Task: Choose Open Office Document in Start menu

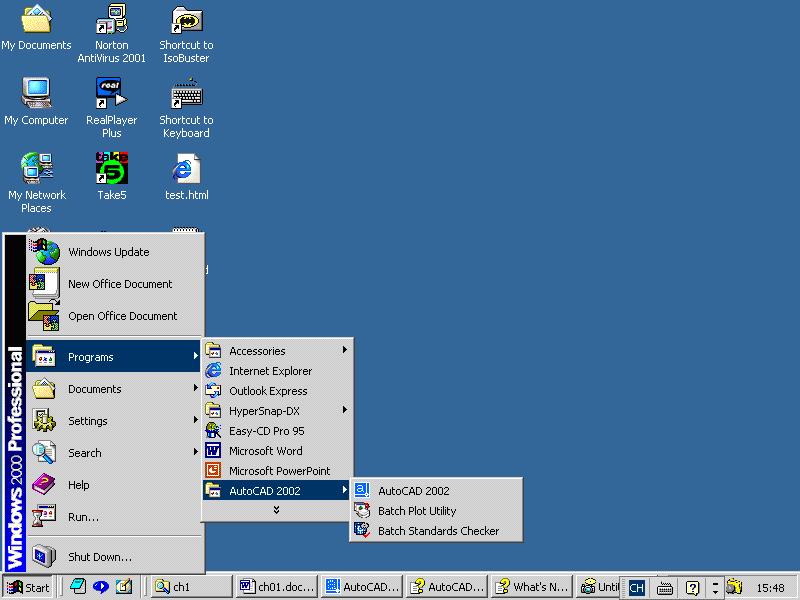Action: point(115,316)
